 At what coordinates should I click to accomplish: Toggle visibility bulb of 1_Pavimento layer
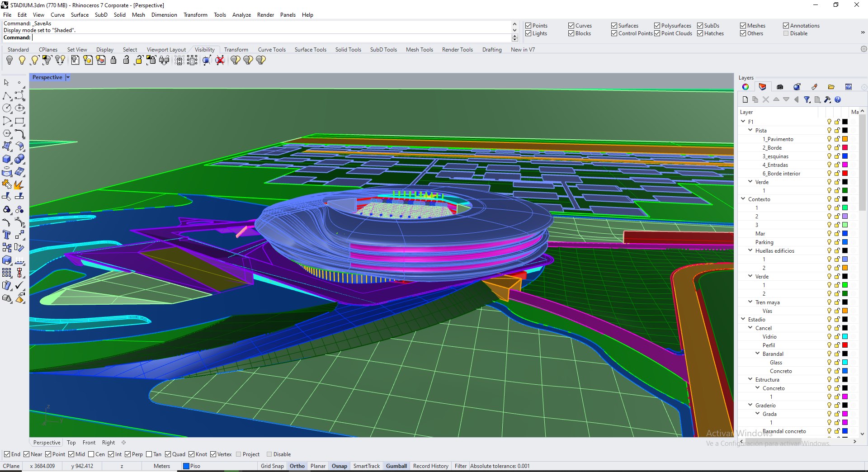[829, 139]
